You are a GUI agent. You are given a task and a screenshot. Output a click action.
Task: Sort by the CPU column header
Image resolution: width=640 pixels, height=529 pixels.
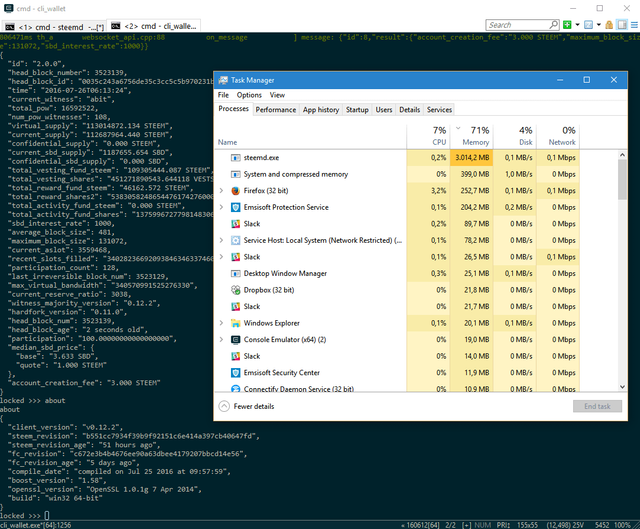pyautogui.click(x=428, y=136)
